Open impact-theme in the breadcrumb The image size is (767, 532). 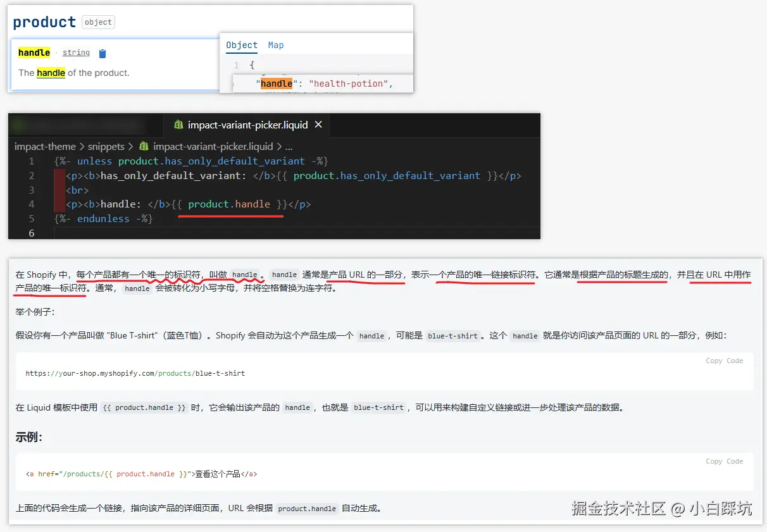[45, 146]
